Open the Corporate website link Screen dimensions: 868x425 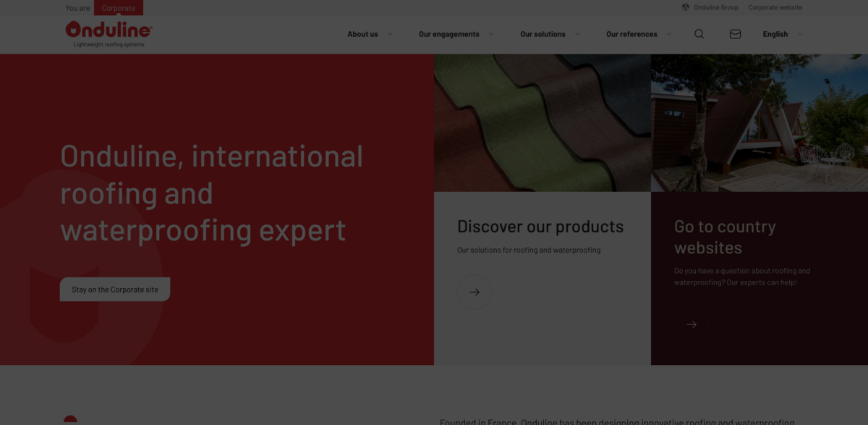point(775,7)
